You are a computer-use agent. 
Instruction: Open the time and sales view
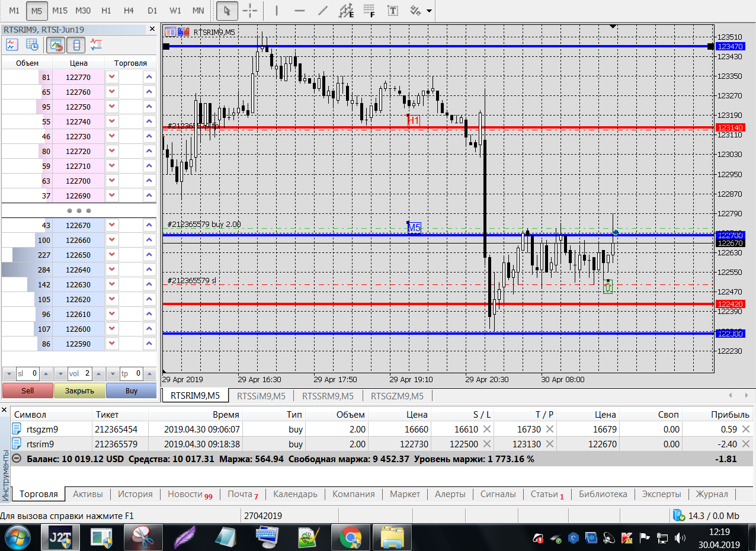click(33, 44)
